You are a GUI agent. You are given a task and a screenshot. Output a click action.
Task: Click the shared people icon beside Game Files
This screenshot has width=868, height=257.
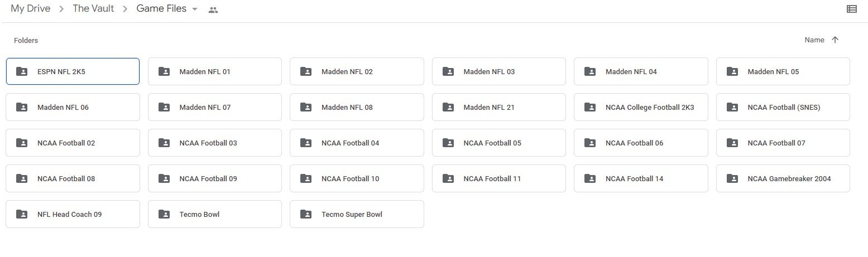tap(213, 9)
